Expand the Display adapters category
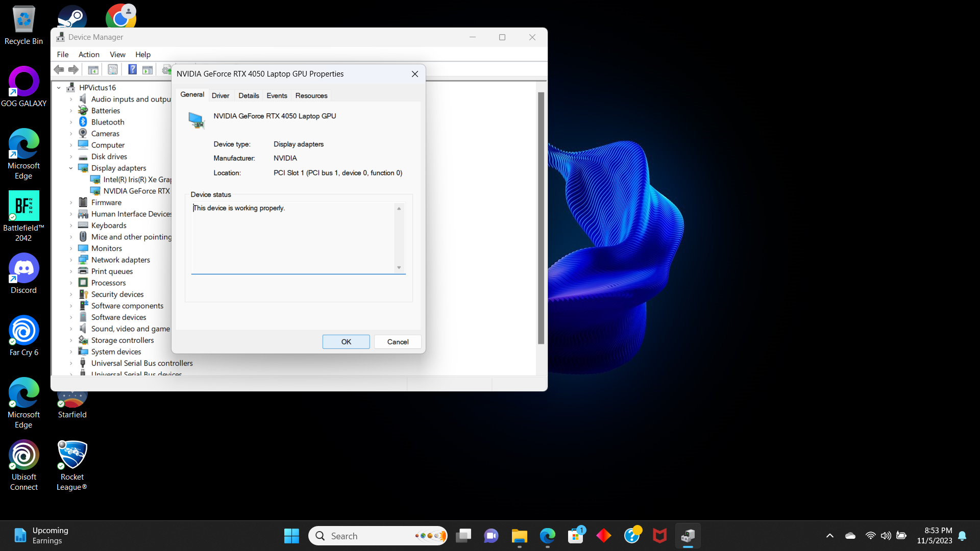This screenshot has height=551, width=980. pyautogui.click(x=71, y=167)
